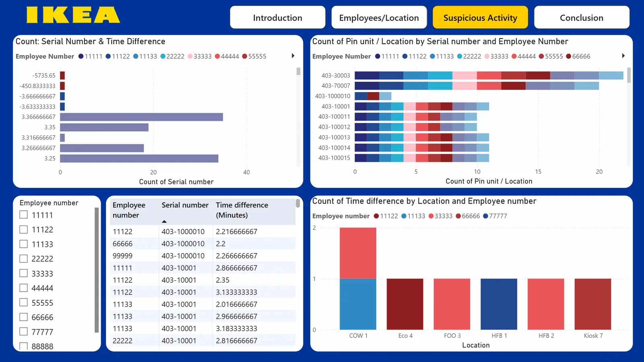Click the IKEA logo
This screenshot has width=644, height=362.
point(73,15)
